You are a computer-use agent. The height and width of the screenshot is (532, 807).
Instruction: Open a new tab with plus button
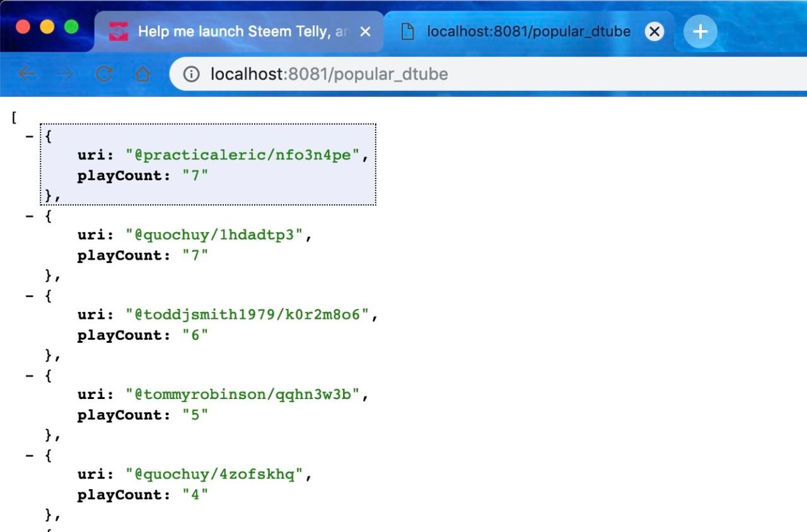tap(700, 32)
